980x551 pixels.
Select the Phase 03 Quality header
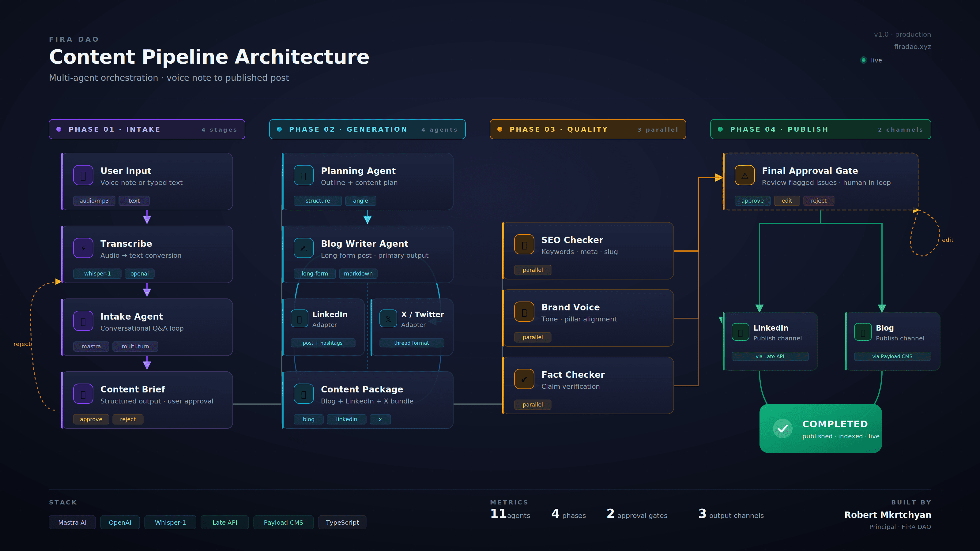click(588, 129)
